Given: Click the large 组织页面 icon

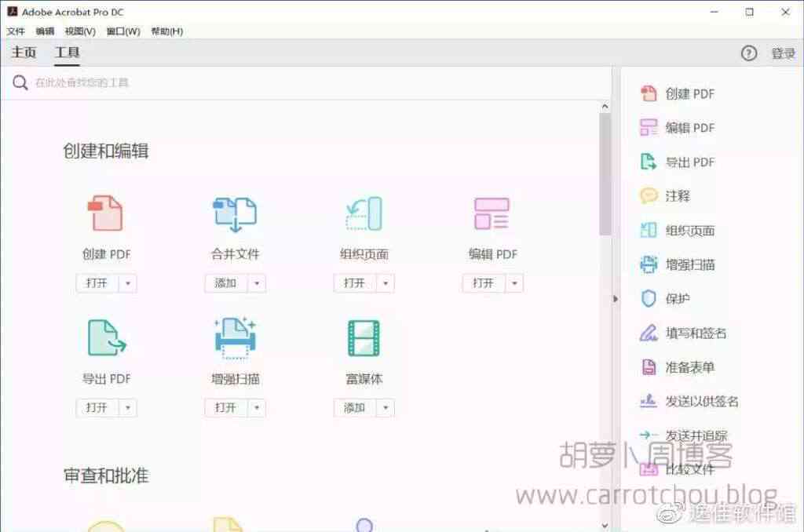Looking at the screenshot, I should tap(364, 213).
